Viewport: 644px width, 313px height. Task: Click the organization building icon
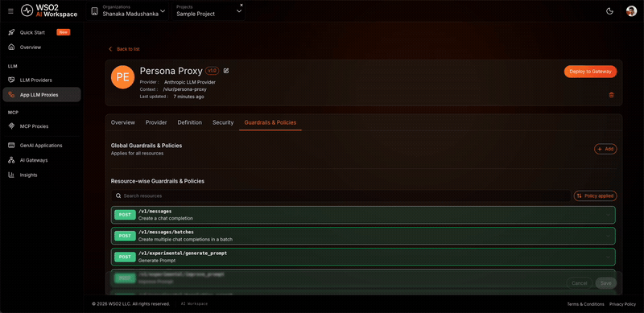94,11
